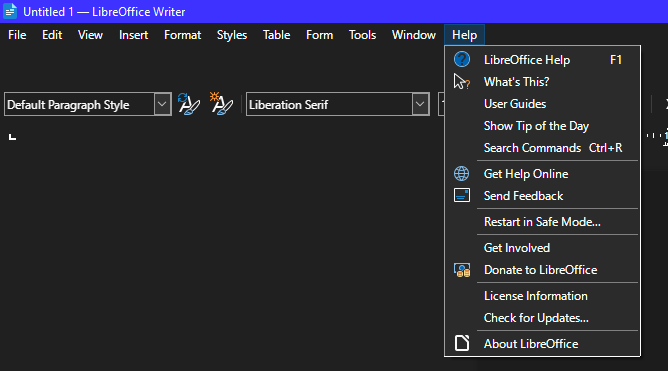
Task: Select Restart in Safe Mode
Action: tap(542, 222)
